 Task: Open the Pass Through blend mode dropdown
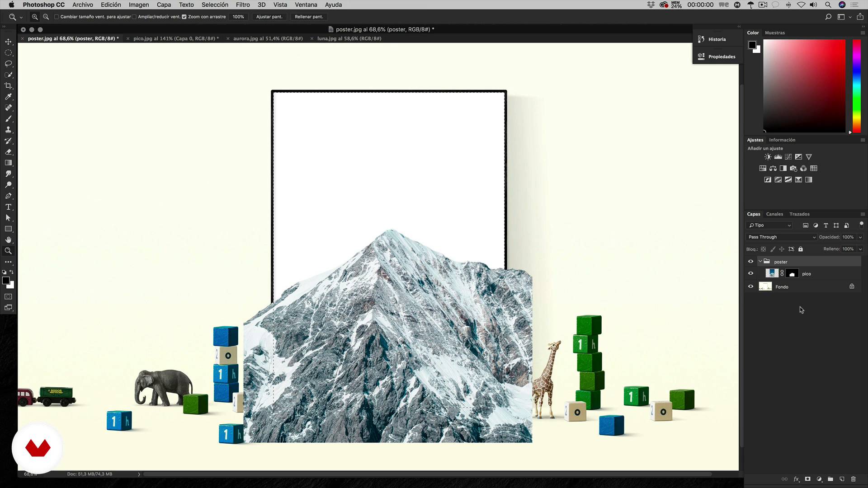point(782,237)
